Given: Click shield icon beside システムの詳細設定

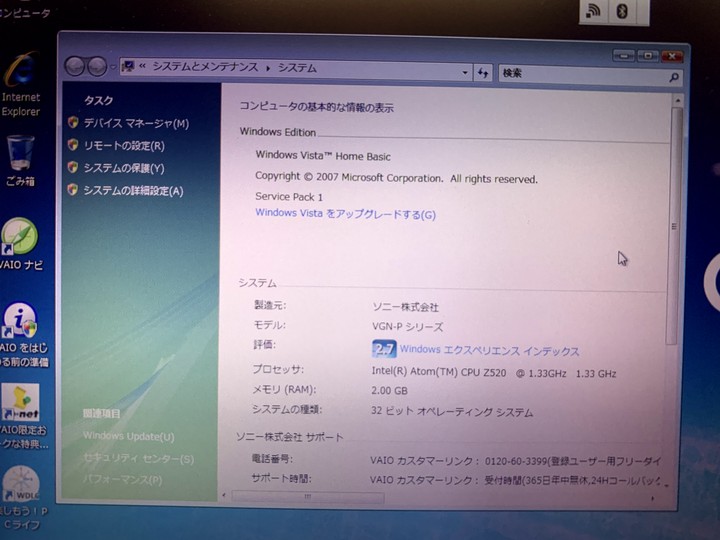Looking at the screenshot, I should [x=73, y=189].
